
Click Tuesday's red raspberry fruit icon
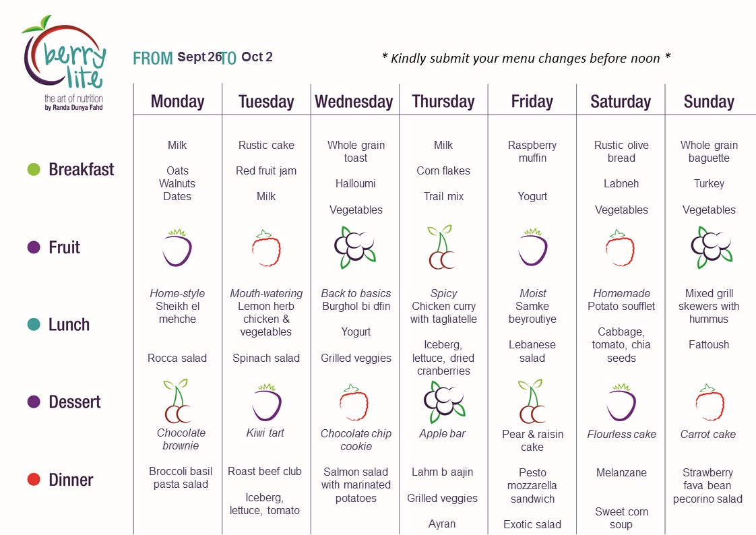pyautogui.click(x=266, y=249)
